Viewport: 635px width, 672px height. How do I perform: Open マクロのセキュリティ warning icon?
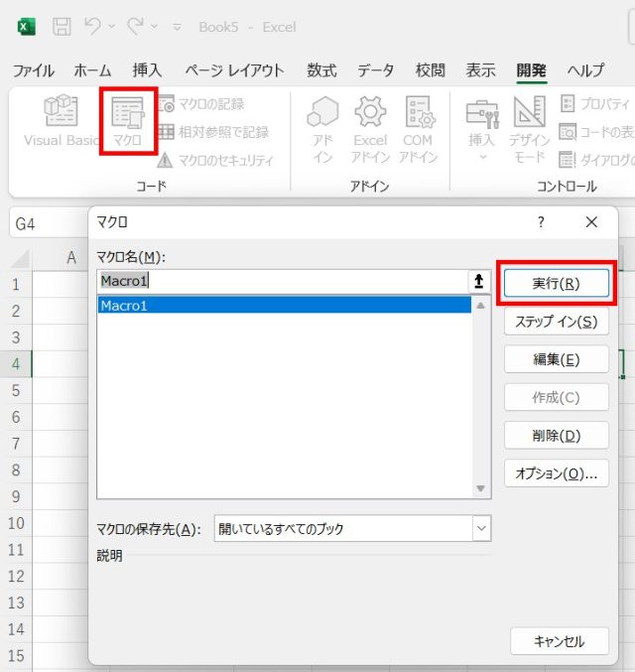tap(165, 160)
